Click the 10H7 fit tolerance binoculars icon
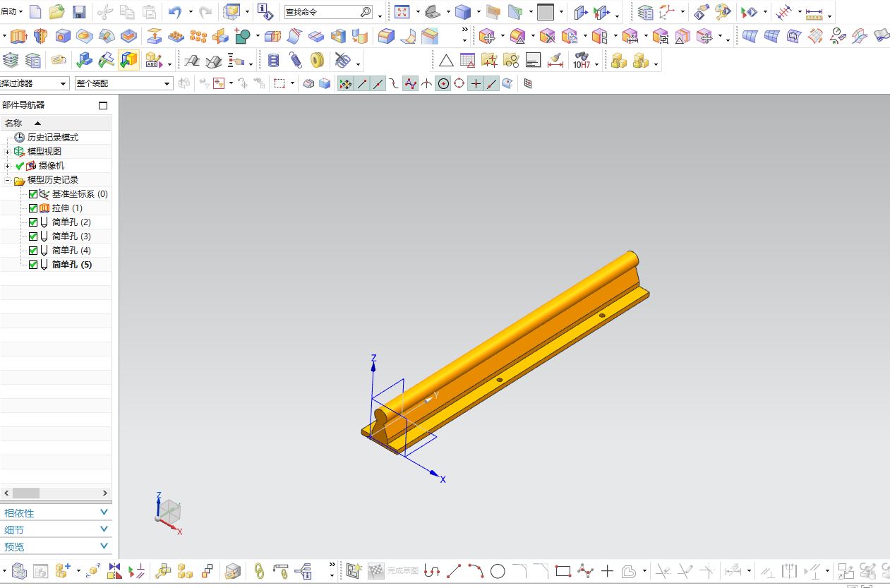 pos(582,61)
